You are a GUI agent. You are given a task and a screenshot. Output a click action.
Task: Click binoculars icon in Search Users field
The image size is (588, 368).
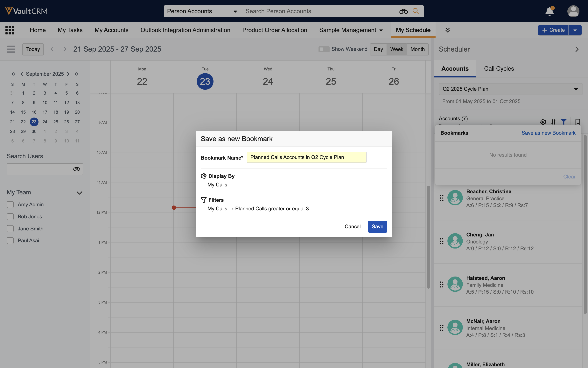[x=76, y=169]
